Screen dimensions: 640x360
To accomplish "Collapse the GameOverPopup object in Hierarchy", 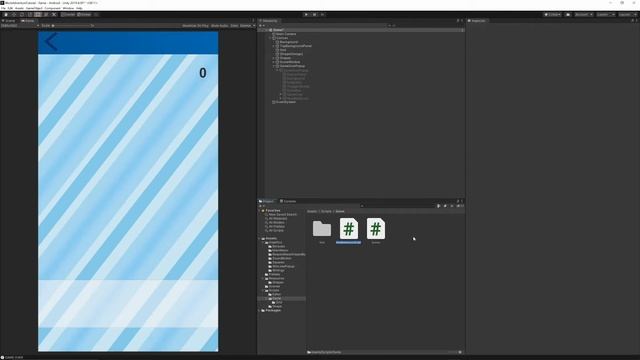I will [x=274, y=66].
